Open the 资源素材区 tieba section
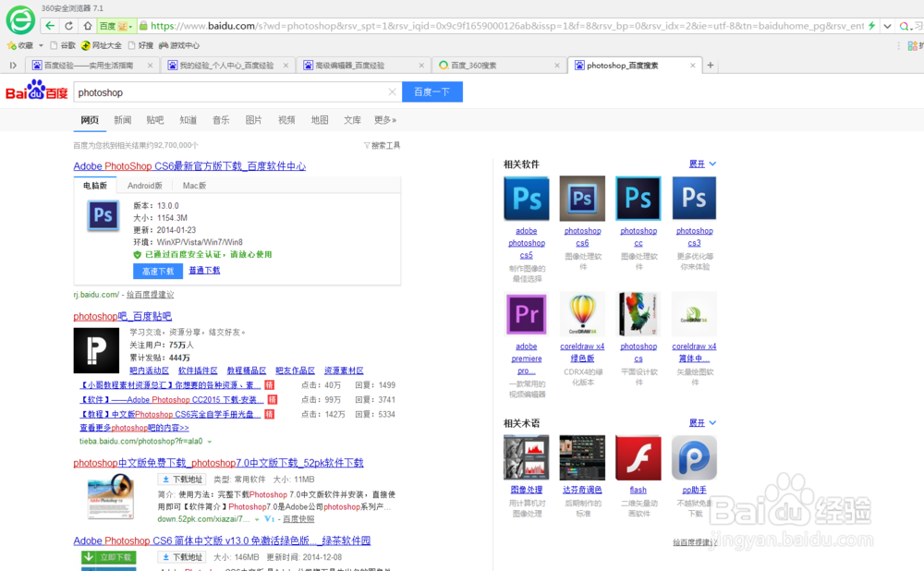Image resolution: width=924 pixels, height=571 pixels. (x=344, y=371)
